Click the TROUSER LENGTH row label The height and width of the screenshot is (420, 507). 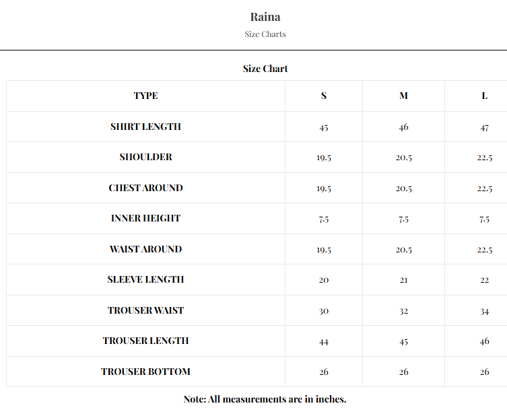(145, 341)
